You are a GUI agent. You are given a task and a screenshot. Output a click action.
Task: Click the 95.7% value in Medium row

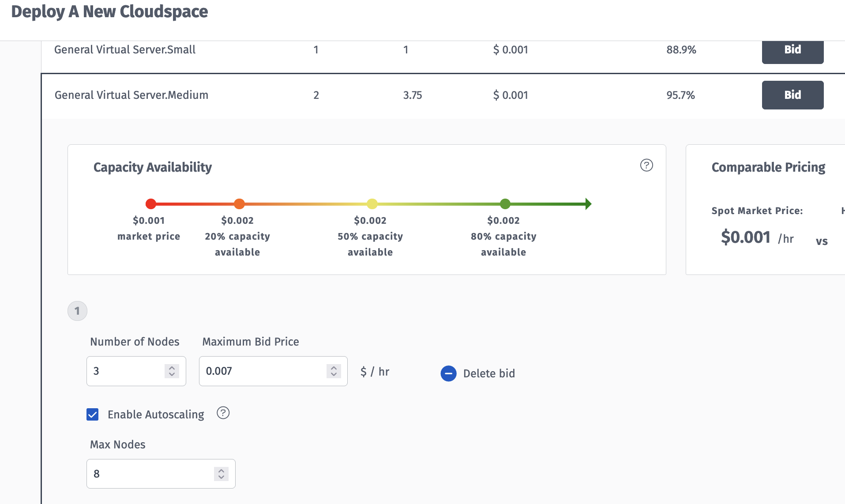point(680,95)
